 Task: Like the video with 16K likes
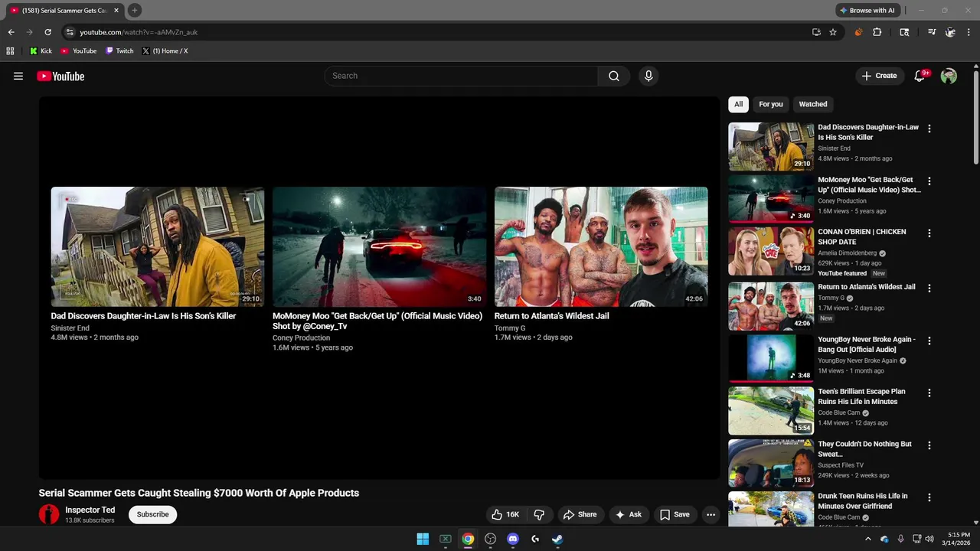[505, 514]
